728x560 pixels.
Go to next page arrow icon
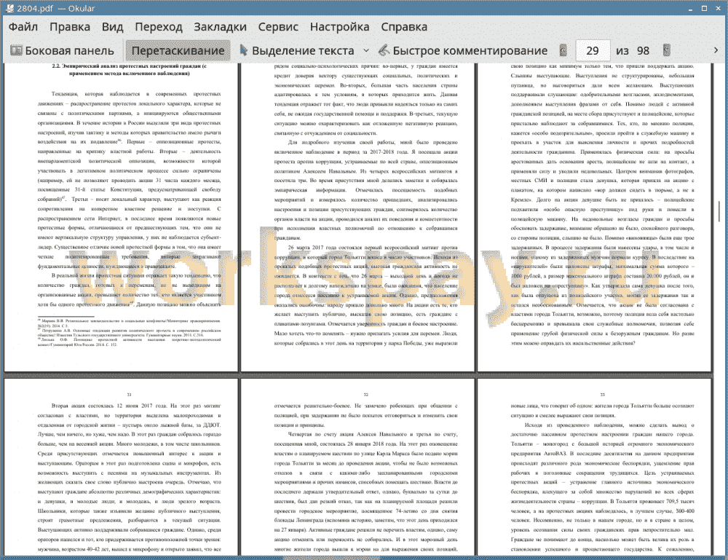coord(667,50)
